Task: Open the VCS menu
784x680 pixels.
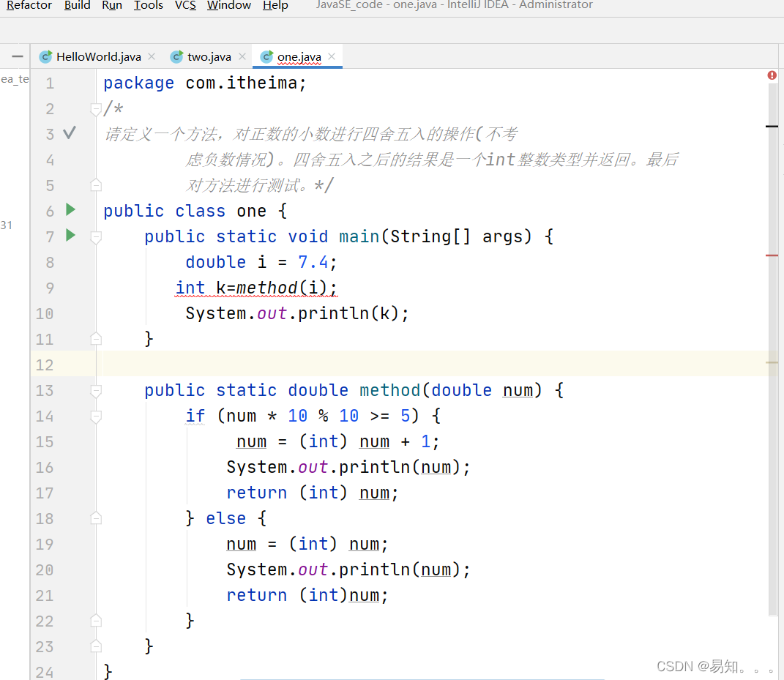Action: 185,5
